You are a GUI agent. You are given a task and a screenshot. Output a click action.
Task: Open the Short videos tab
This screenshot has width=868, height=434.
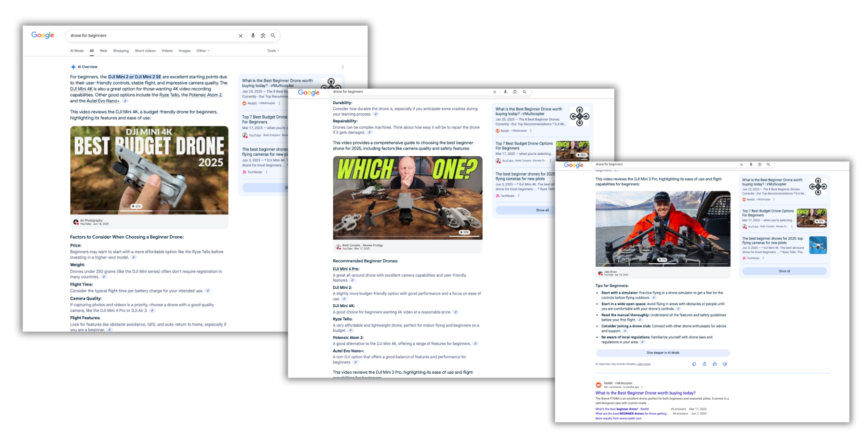pyautogui.click(x=145, y=51)
